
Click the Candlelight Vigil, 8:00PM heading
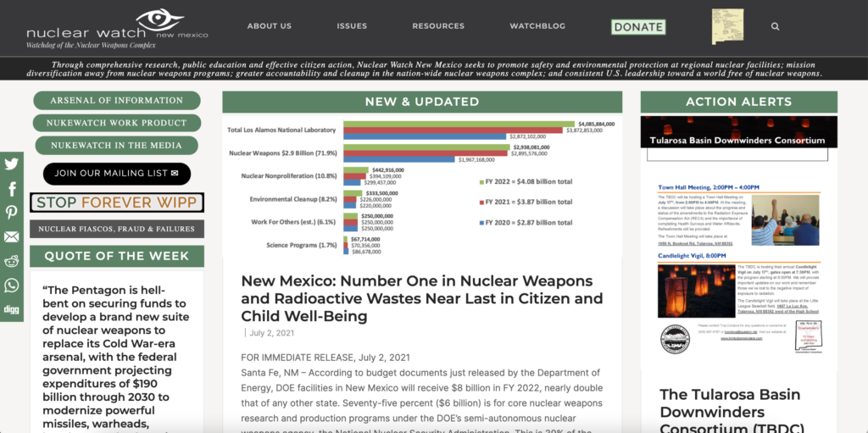692,256
